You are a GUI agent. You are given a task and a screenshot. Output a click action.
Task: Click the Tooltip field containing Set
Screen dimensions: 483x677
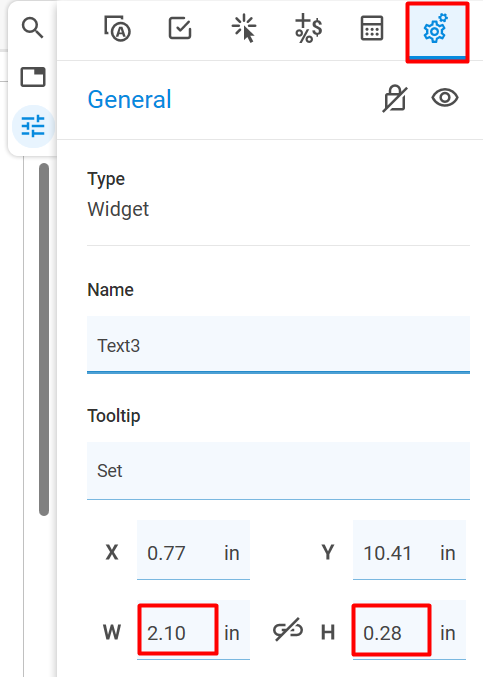tap(278, 471)
